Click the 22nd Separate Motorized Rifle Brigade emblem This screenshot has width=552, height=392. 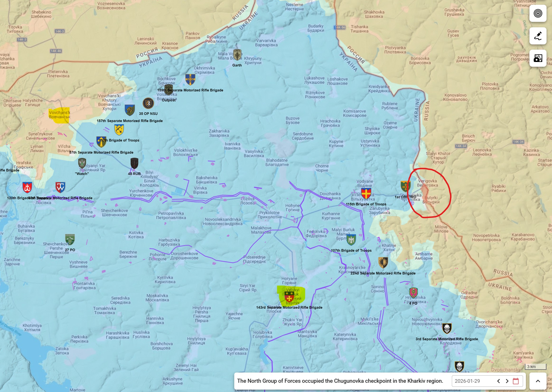coord(383,262)
